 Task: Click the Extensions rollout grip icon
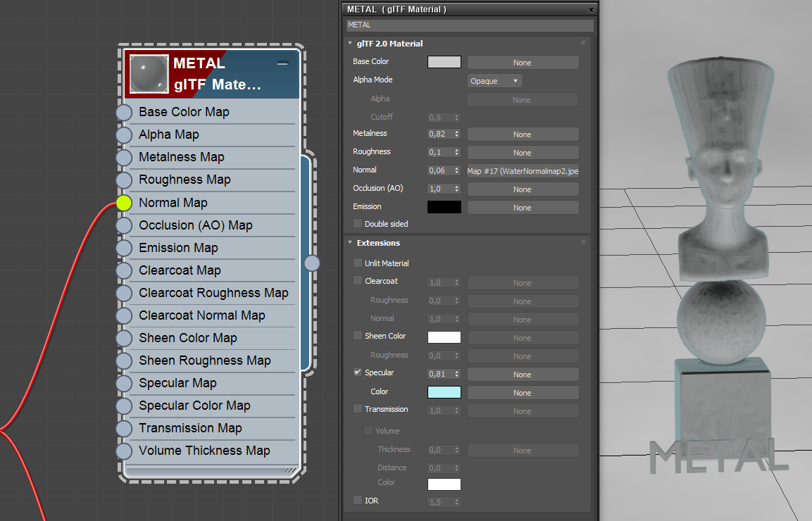click(583, 242)
